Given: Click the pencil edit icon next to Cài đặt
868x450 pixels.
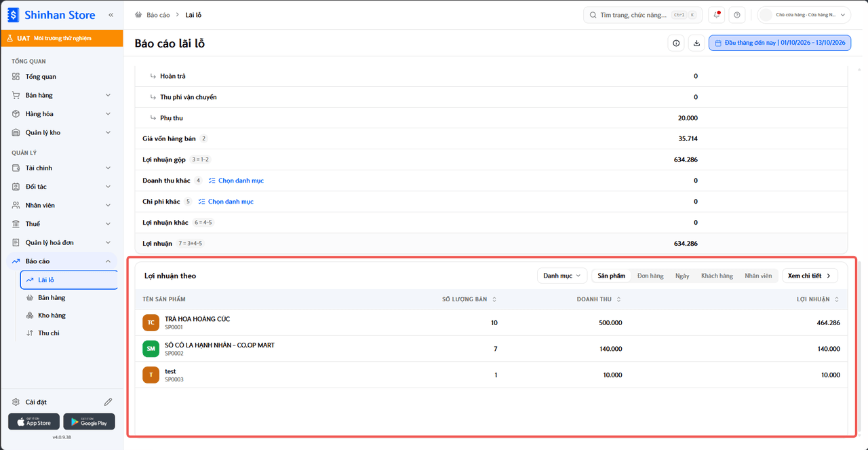Looking at the screenshot, I should 108,402.
